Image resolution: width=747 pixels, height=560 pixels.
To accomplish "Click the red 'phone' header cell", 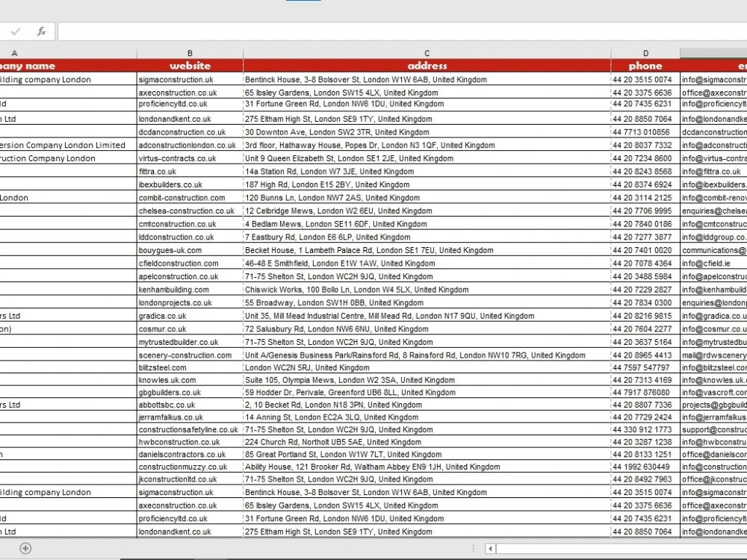I will 645,66.
